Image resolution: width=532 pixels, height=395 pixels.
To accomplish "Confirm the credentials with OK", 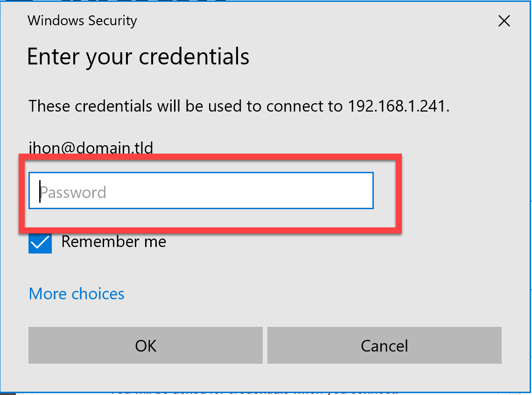I will point(146,346).
